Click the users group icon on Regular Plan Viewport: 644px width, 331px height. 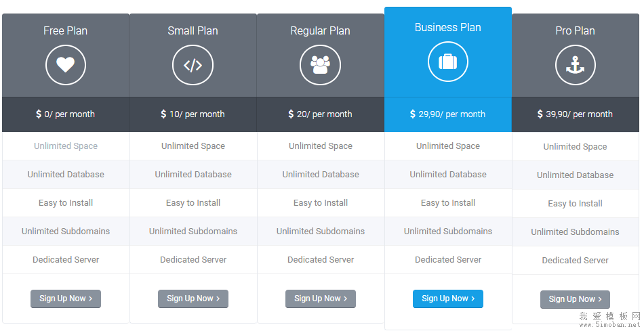click(x=320, y=65)
